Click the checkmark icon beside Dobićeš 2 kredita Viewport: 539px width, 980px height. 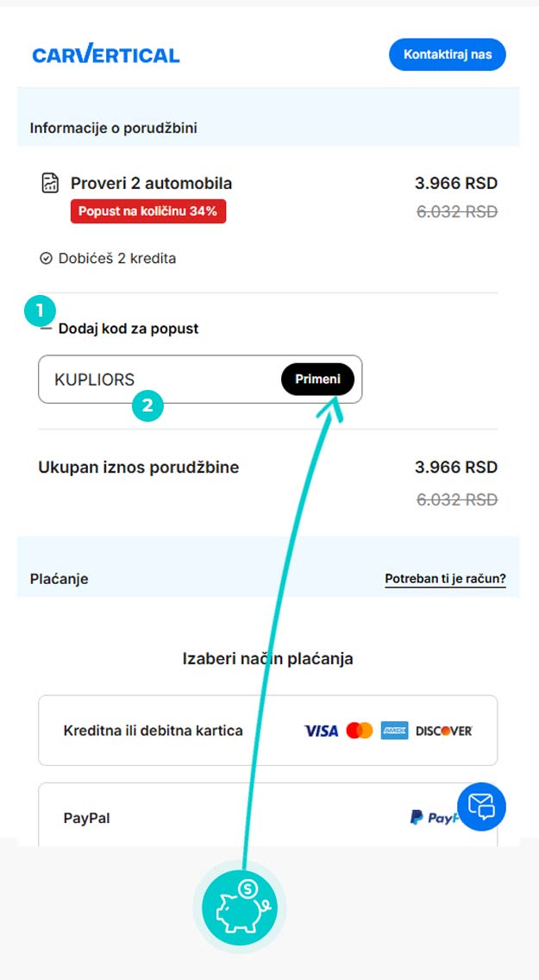pyautogui.click(x=46, y=258)
